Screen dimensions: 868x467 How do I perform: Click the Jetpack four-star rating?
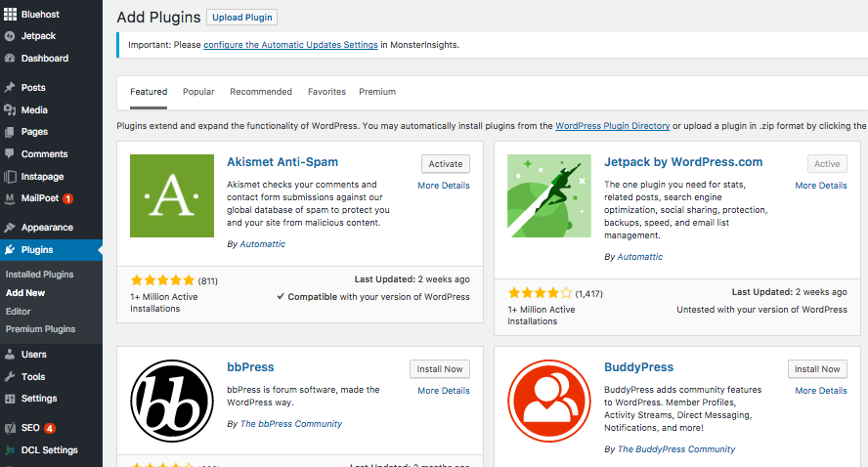tap(540, 293)
